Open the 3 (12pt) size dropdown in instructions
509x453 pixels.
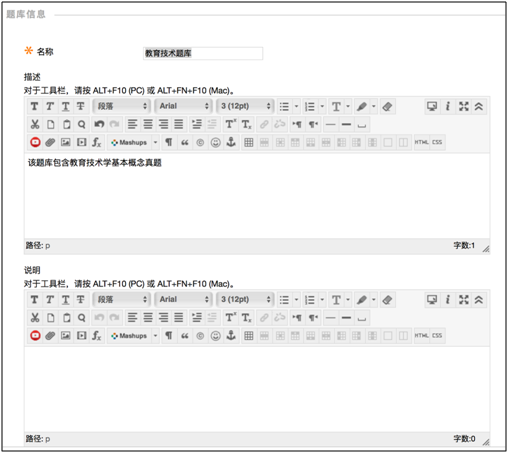pyautogui.click(x=245, y=300)
